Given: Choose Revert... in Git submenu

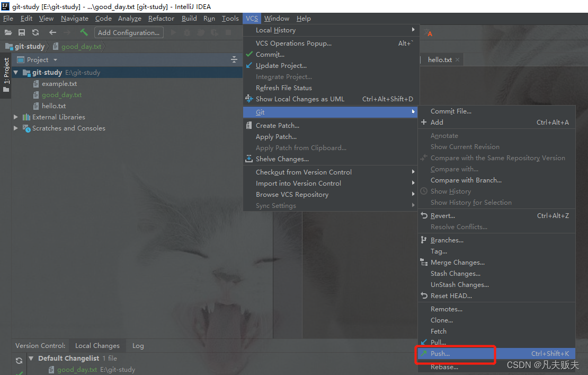Looking at the screenshot, I should 497,216.
